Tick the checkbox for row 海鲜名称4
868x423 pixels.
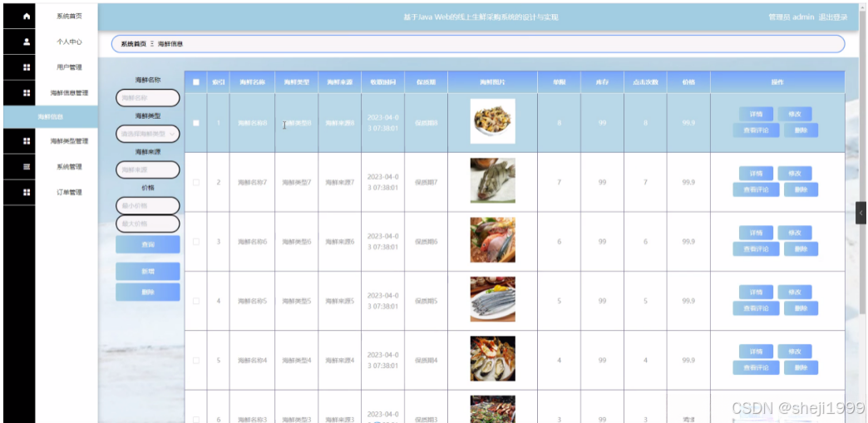[196, 360]
